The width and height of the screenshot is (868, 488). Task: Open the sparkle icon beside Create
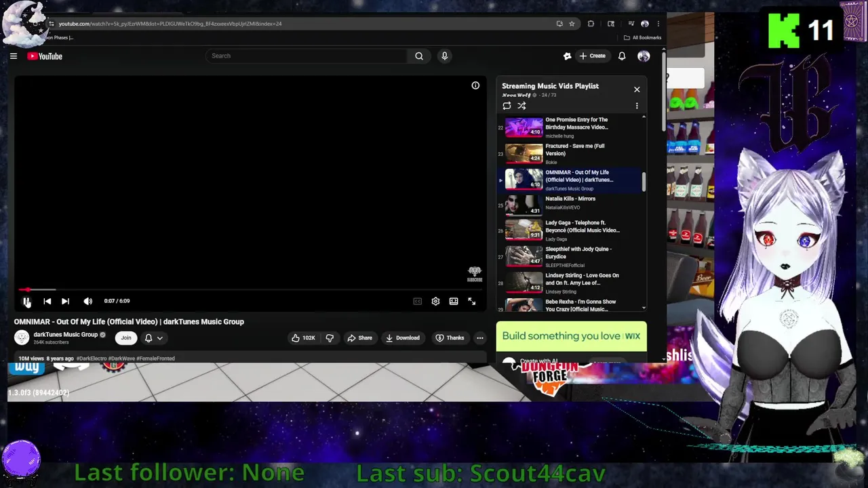(568, 56)
